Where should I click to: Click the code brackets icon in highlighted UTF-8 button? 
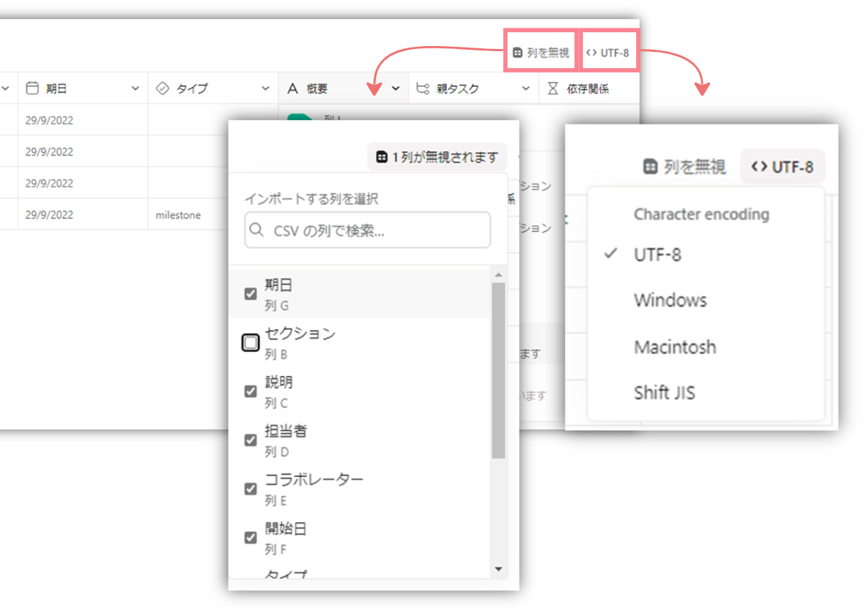[592, 53]
